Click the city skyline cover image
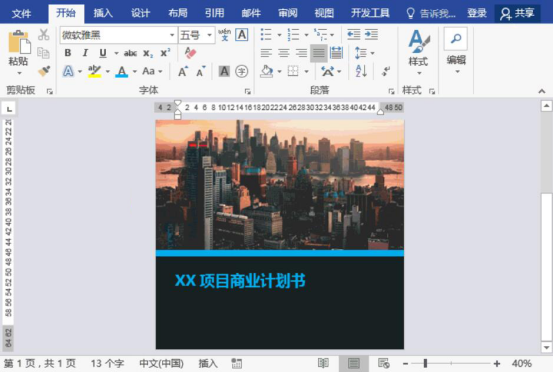 [280, 185]
